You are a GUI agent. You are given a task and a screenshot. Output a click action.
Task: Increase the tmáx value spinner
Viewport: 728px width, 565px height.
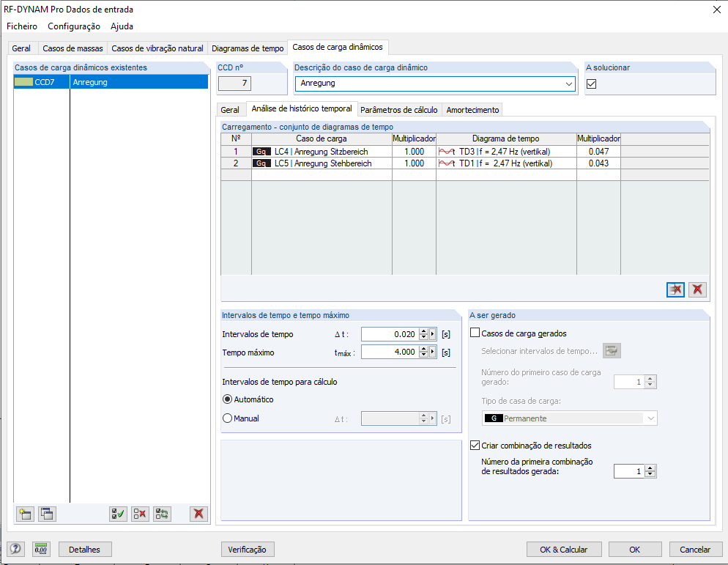423,350
